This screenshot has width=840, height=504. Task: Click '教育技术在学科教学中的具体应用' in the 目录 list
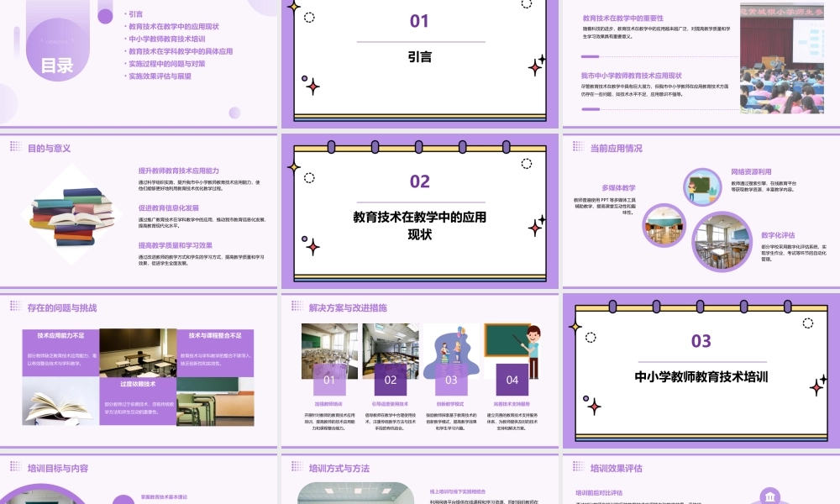(x=181, y=51)
